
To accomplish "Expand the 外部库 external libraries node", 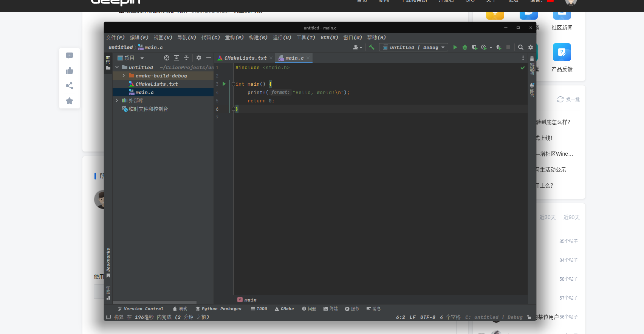I will pyautogui.click(x=117, y=101).
